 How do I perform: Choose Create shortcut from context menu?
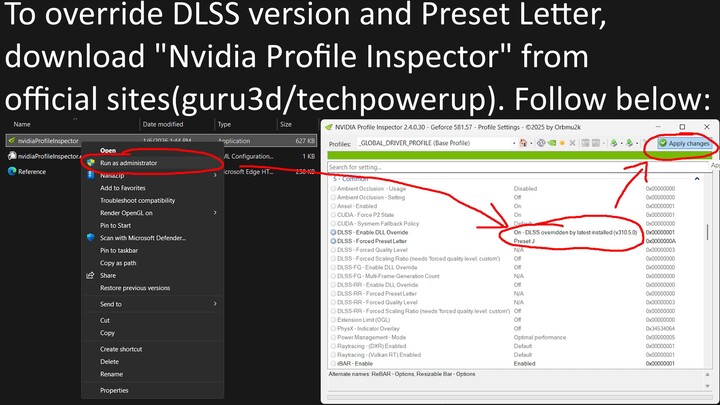pos(121,349)
